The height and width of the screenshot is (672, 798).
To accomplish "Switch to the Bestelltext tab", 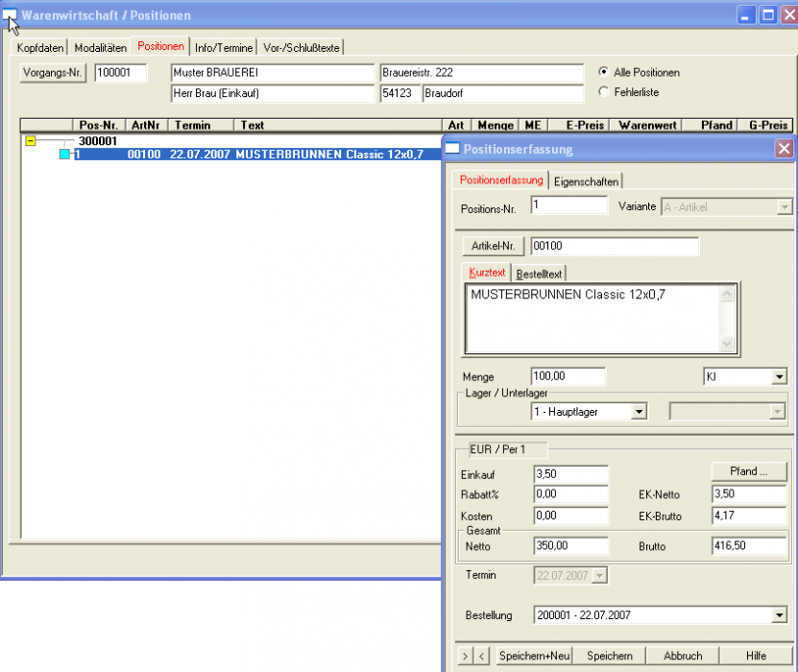I will coord(539,274).
